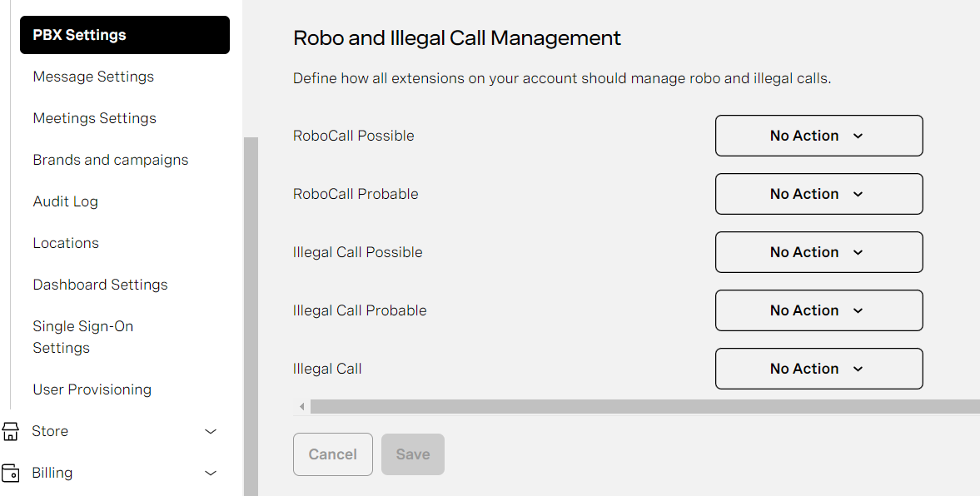Open User Provisioning

[x=92, y=389]
